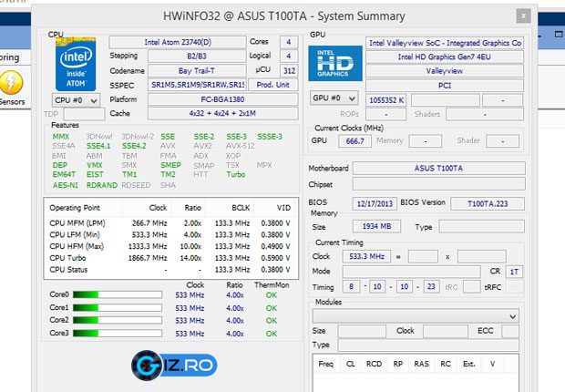
Task: Select the CPU HFM (Max) row
Action: (170, 246)
